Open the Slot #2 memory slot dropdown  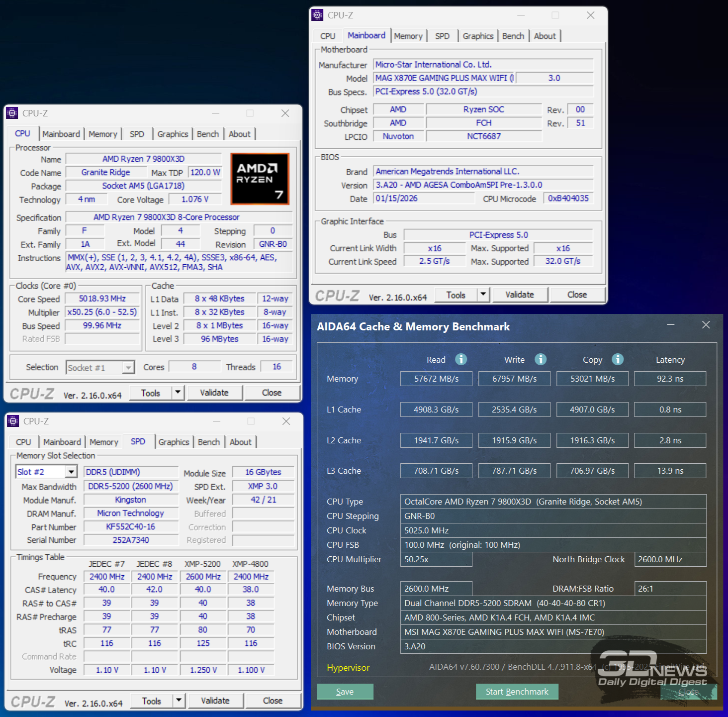pyautogui.click(x=72, y=472)
